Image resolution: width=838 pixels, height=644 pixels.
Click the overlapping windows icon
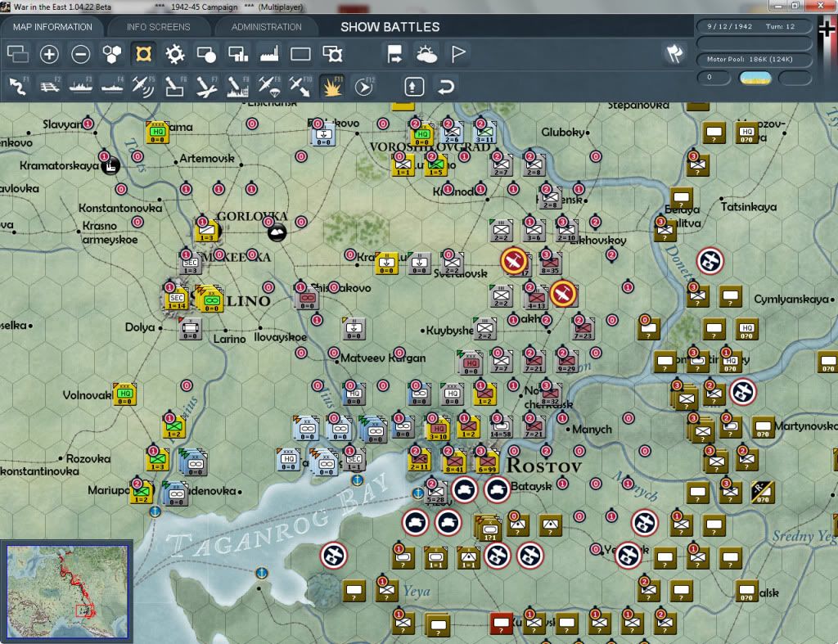(x=18, y=54)
